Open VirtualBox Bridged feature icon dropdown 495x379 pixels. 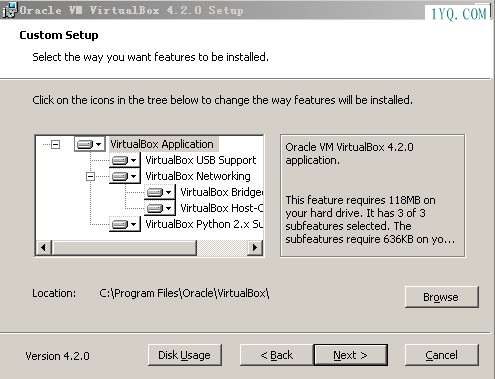coord(160,192)
